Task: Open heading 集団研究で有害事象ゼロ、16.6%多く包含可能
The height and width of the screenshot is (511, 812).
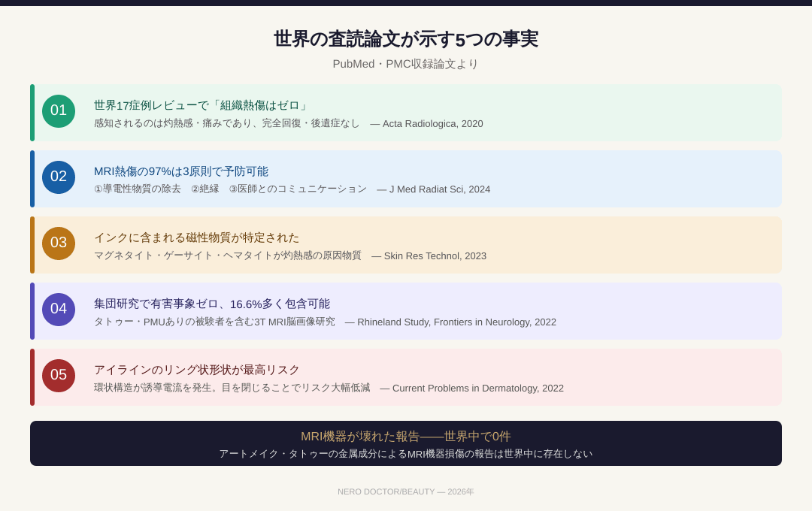Action: pos(212,304)
